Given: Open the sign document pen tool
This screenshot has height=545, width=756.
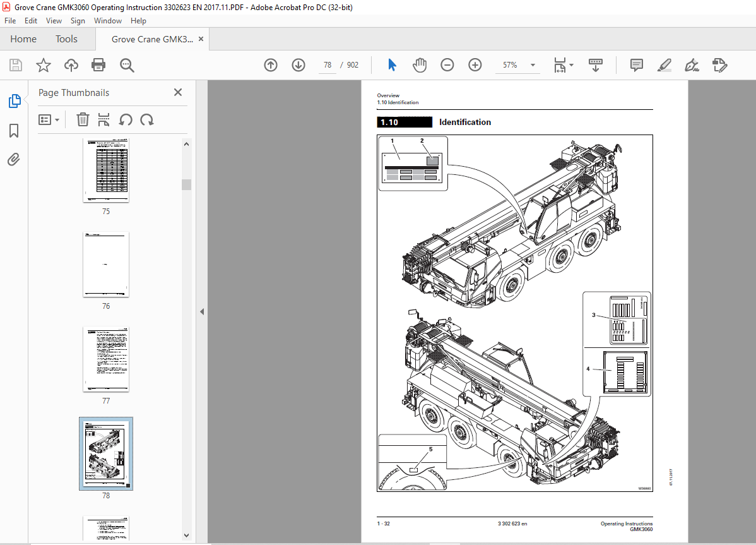Looking at the screenshot, I should click(692, 65).
